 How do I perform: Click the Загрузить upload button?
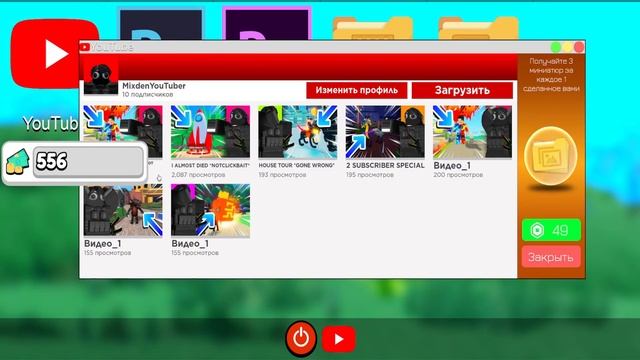462,90
